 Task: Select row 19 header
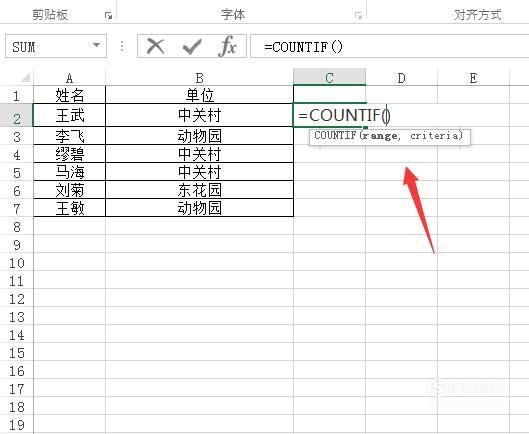[x=17, y=424]
